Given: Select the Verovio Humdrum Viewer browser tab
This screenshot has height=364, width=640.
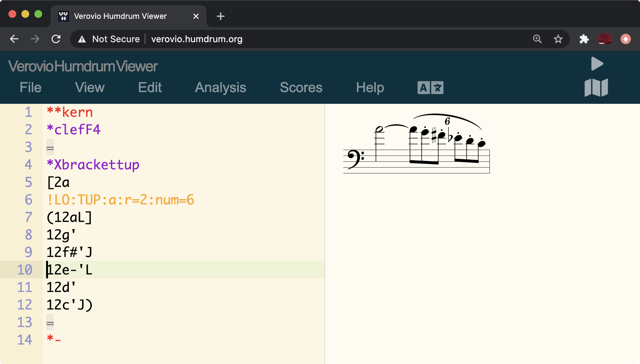Looking at the screenshot, I should (x=120, y=16).
